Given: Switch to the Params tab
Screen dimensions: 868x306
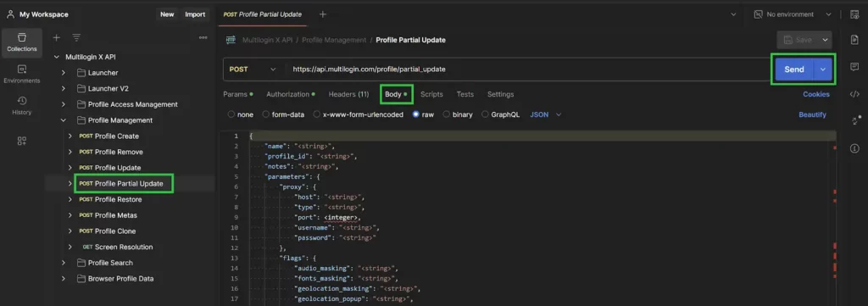Looking at the screenshot, I should [237, 94].
